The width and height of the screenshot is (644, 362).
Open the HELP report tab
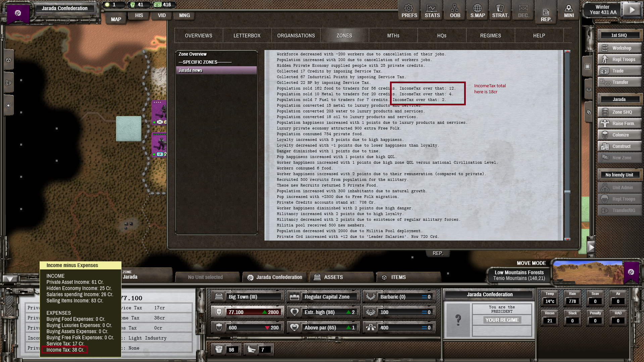(x=539, y=36)
